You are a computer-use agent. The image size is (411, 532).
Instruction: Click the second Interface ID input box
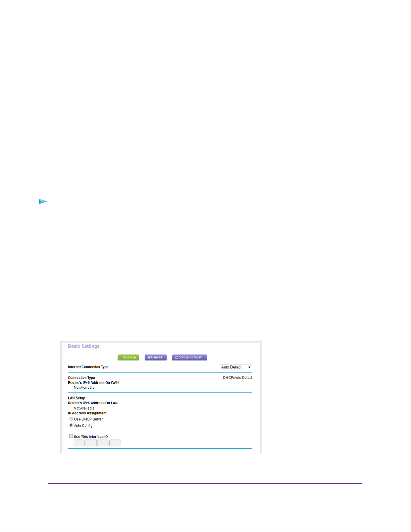point(91,443)
